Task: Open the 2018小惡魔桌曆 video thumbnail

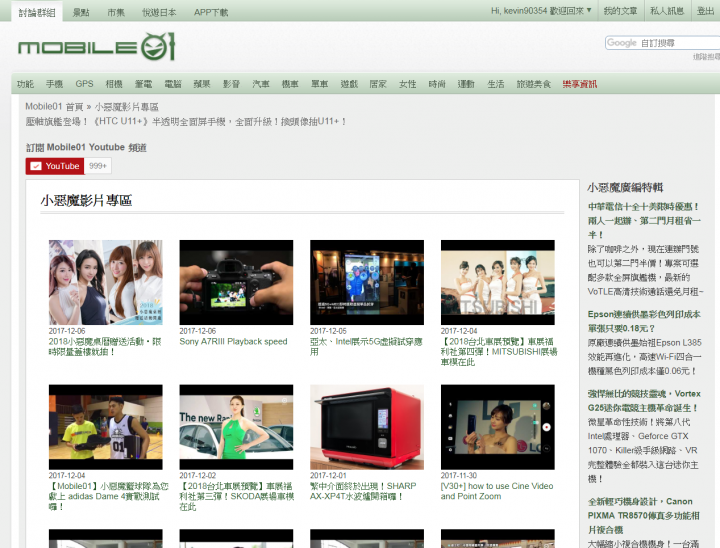Action: (106, 282)
